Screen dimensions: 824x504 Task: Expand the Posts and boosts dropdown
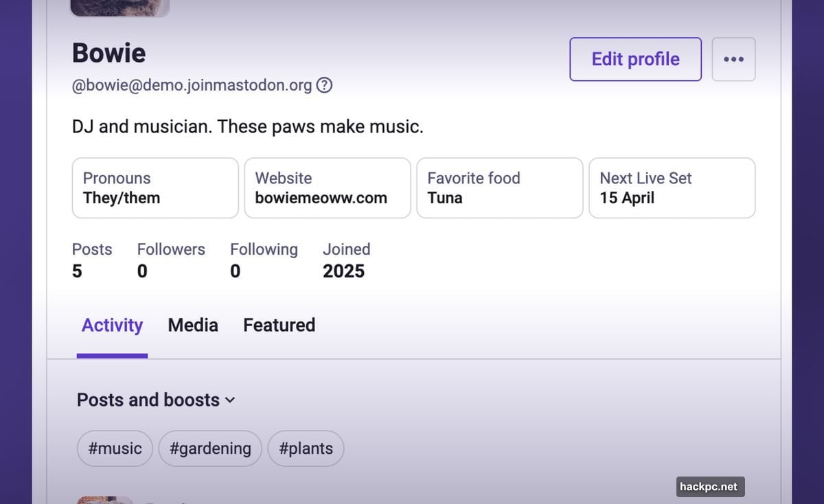click(x=156, y=400)
